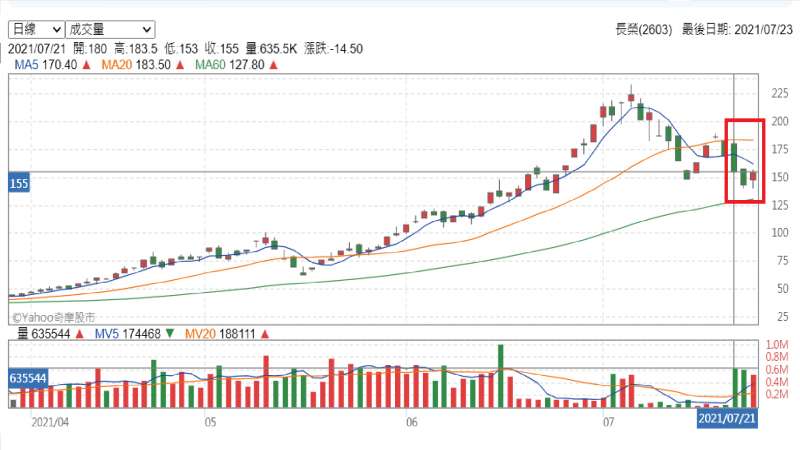Click the MV5 174468 volume legend
This screenshot has height=450, width=800.
pos(128,334)
